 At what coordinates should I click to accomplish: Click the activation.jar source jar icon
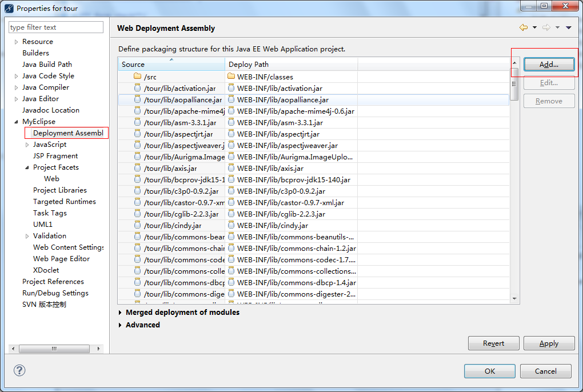[137, 88]
